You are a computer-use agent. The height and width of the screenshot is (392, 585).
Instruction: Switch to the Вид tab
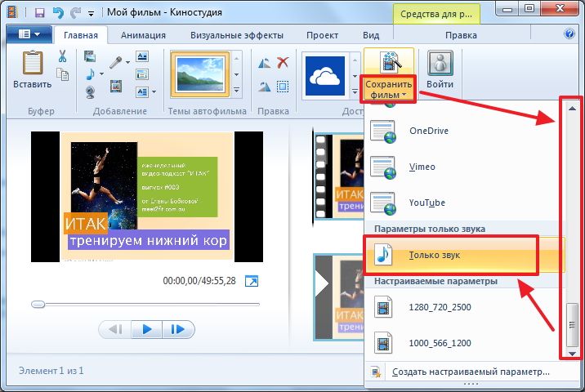point(371,35)
